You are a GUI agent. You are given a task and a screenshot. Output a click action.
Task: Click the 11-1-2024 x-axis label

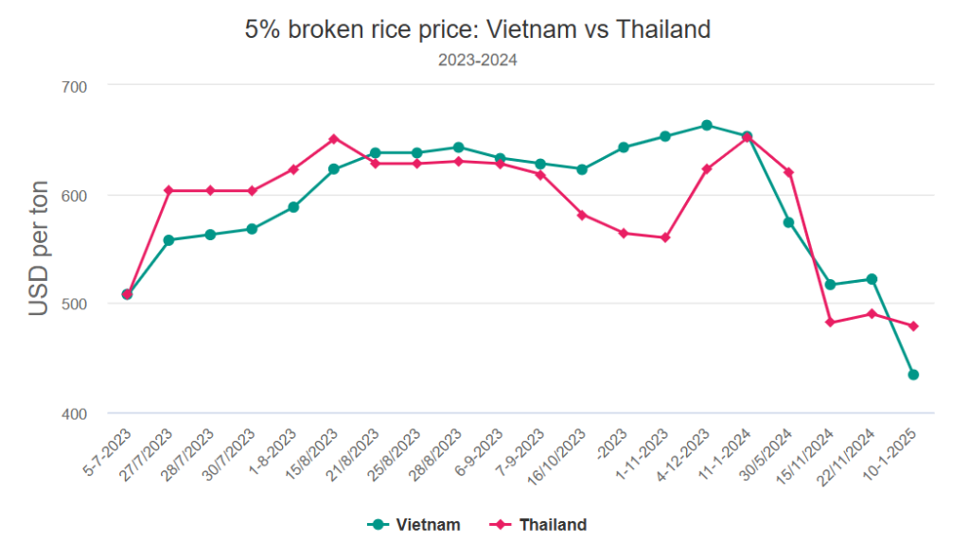(x=728, y=450)
